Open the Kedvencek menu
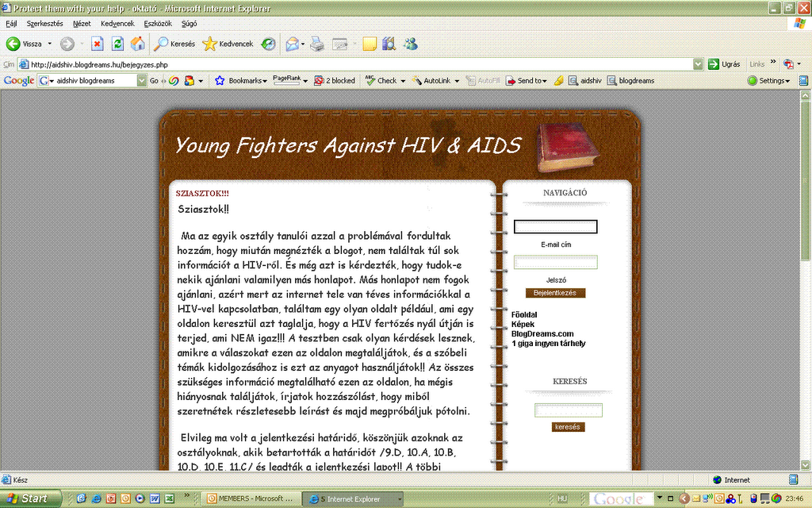 pyautogui.click(x=117, y=24)
